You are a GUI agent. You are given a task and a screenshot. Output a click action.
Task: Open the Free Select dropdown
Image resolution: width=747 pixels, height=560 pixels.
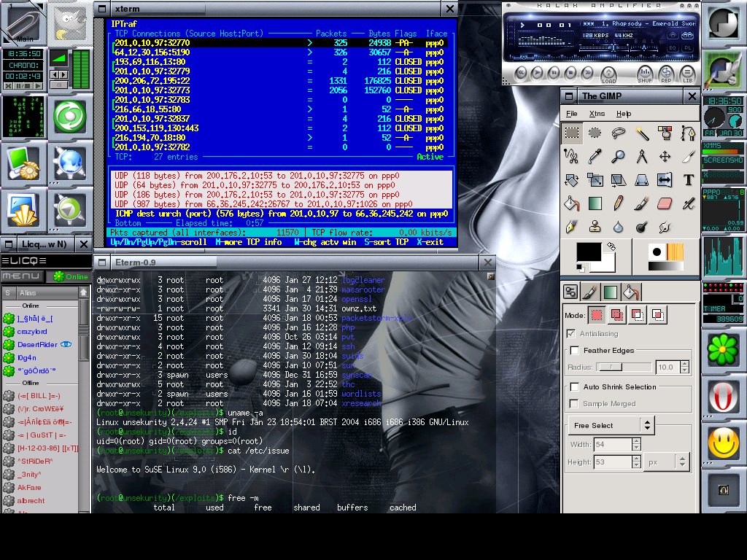tap(611, 425)
